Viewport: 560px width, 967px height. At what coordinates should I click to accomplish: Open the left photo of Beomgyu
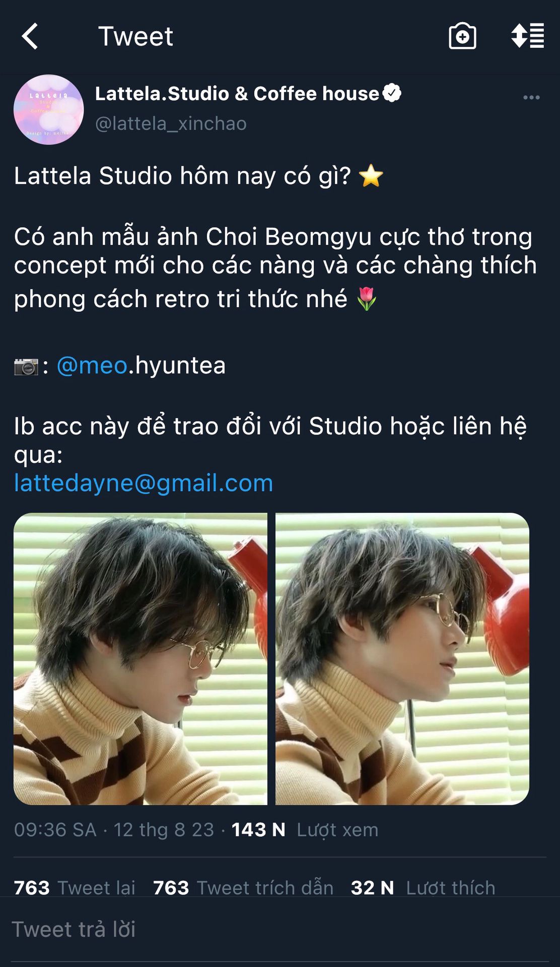[141, 659]
